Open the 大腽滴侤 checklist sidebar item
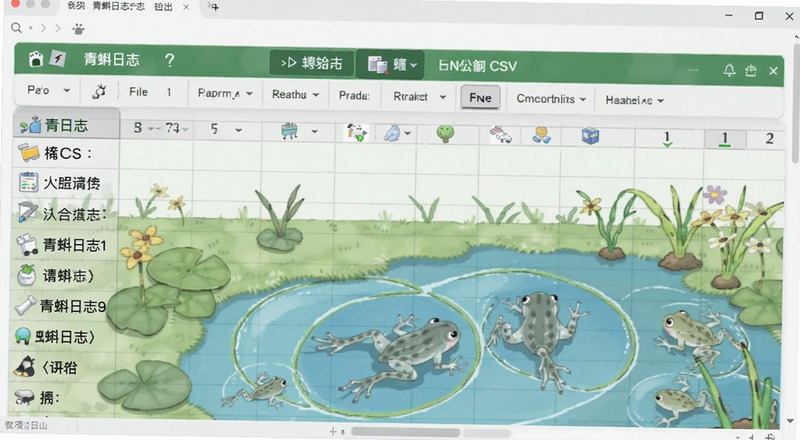The width and height of the screenshot is (800, 440). pyautogui.click(x=66, y=183)
